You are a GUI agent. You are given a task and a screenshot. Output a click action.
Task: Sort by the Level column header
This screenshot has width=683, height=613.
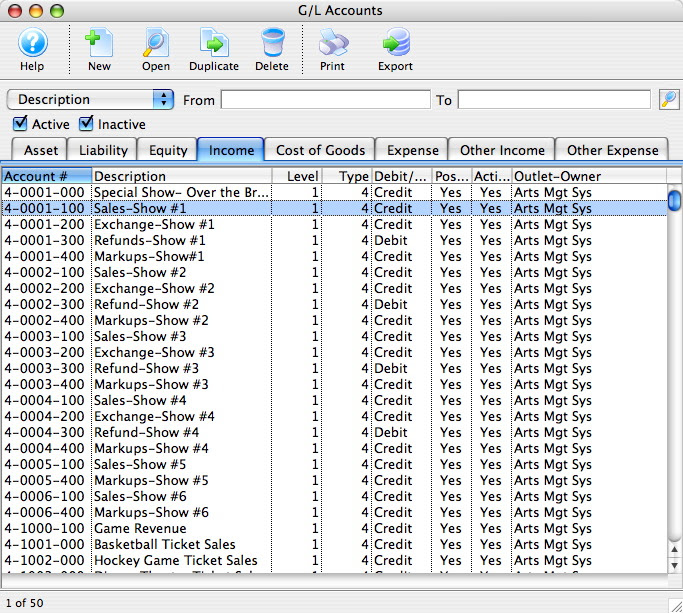coord(297,176)
